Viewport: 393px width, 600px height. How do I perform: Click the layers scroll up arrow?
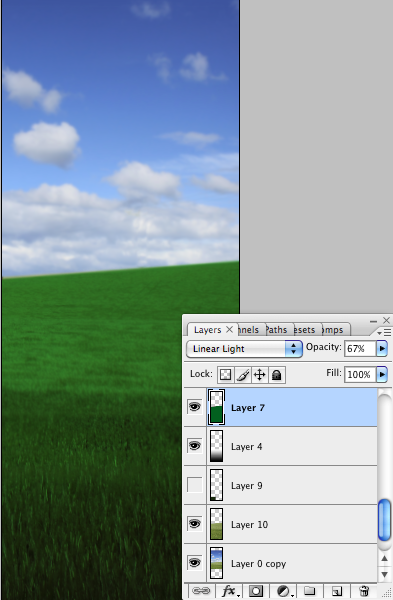[x=384, y=559]
